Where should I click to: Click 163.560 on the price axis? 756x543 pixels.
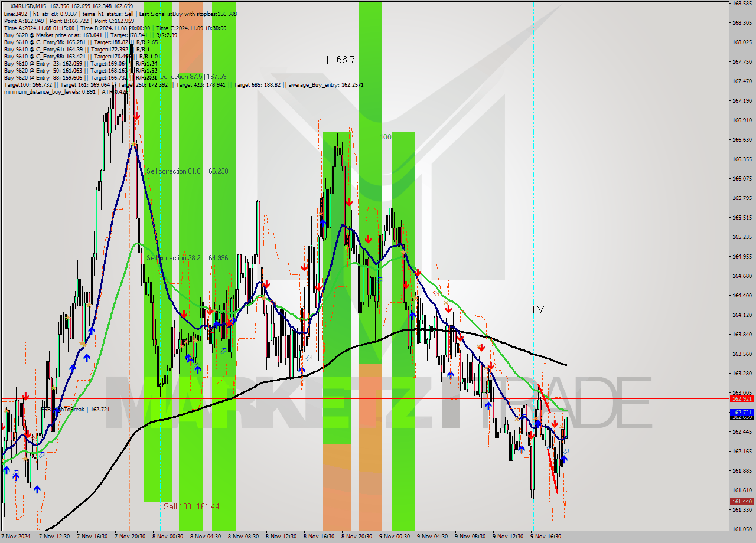tap(742, 354)
